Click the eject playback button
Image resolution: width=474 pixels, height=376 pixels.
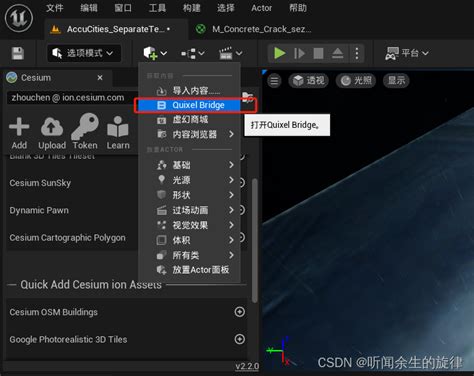click(337, 53)
